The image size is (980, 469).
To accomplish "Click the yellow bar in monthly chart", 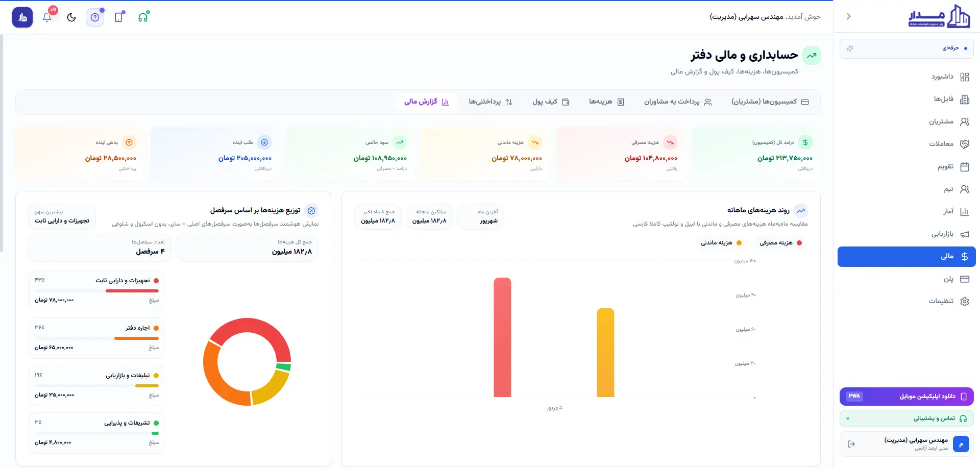I will click(x=605, y=353).
